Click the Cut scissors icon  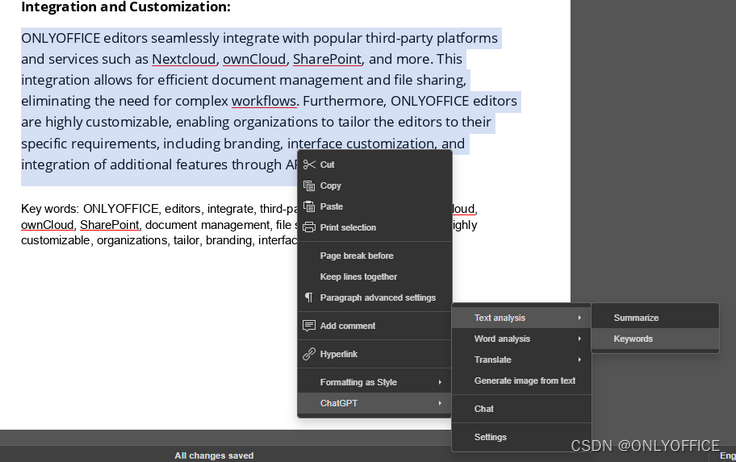309,164
